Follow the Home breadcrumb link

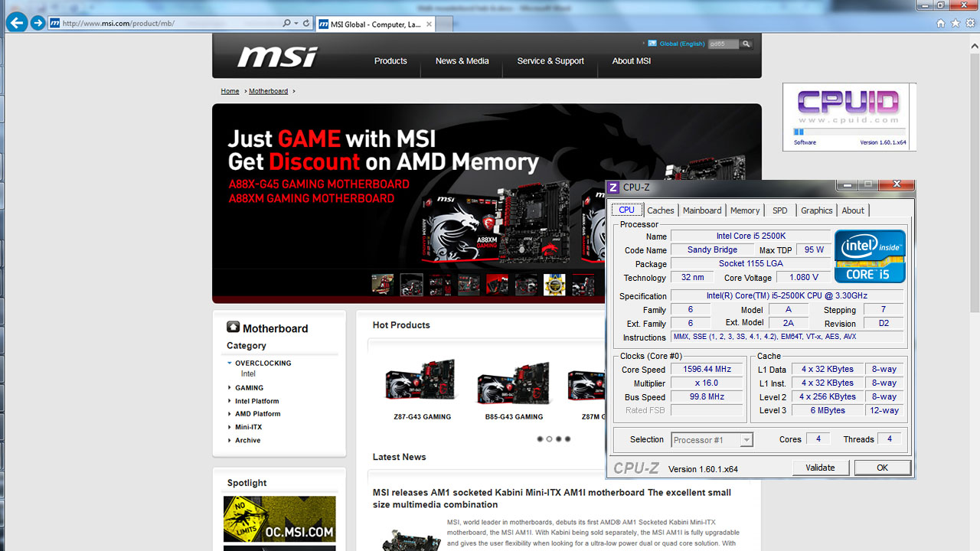click(x=230, y=91)
